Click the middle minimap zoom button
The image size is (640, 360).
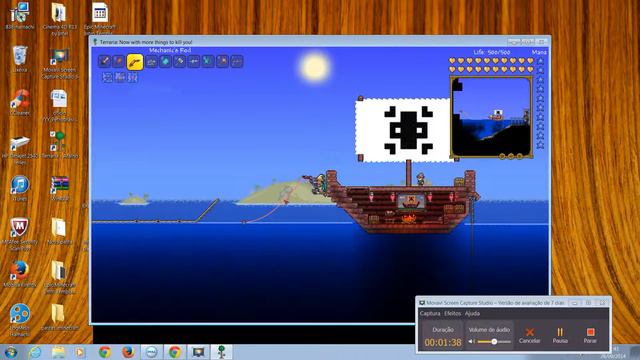click(x=511, y=156)
